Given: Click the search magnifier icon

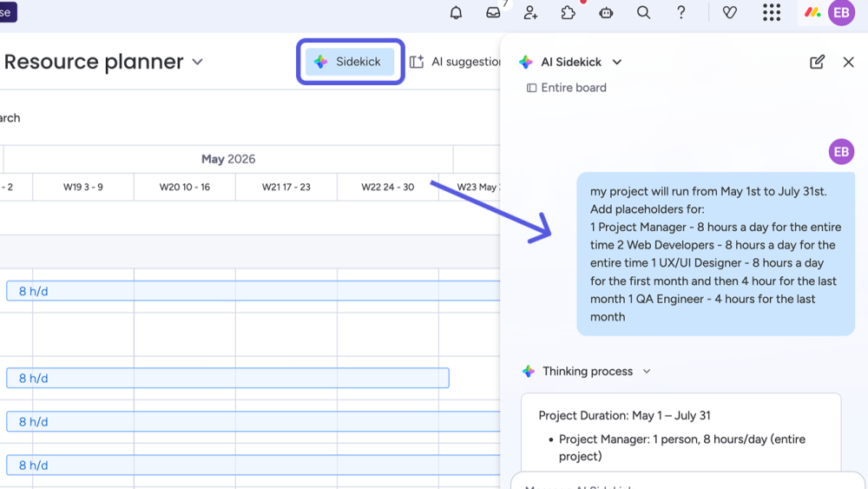Looking at the screenshot, I should tap(643, 12).
